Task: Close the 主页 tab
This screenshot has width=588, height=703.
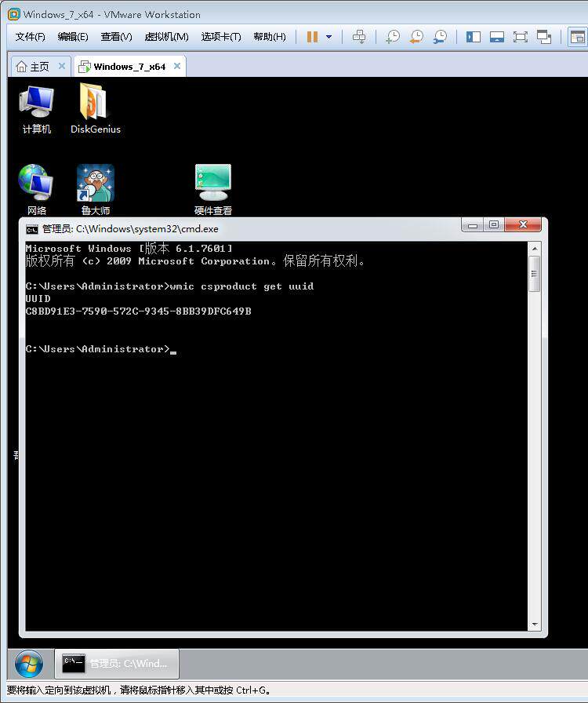Action: (62, 67)
